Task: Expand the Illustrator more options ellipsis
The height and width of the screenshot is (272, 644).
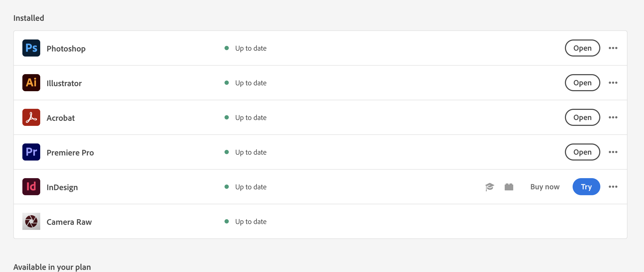Action: pos(613,83)
